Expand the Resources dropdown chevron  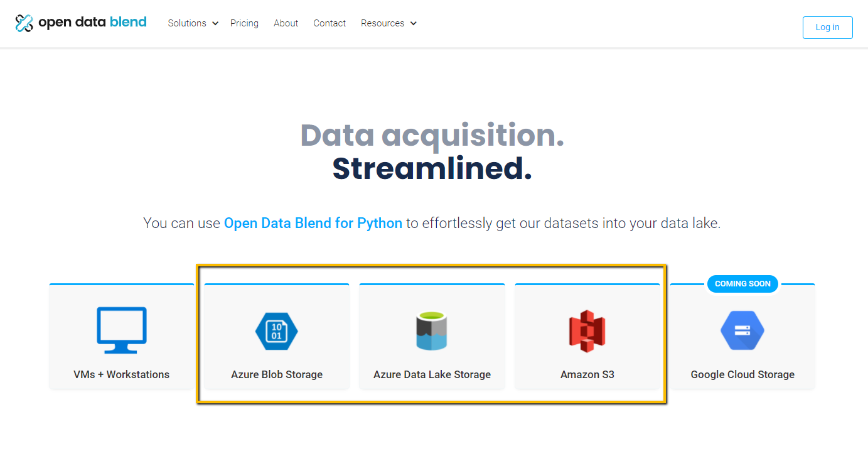(x=413, y=23)
